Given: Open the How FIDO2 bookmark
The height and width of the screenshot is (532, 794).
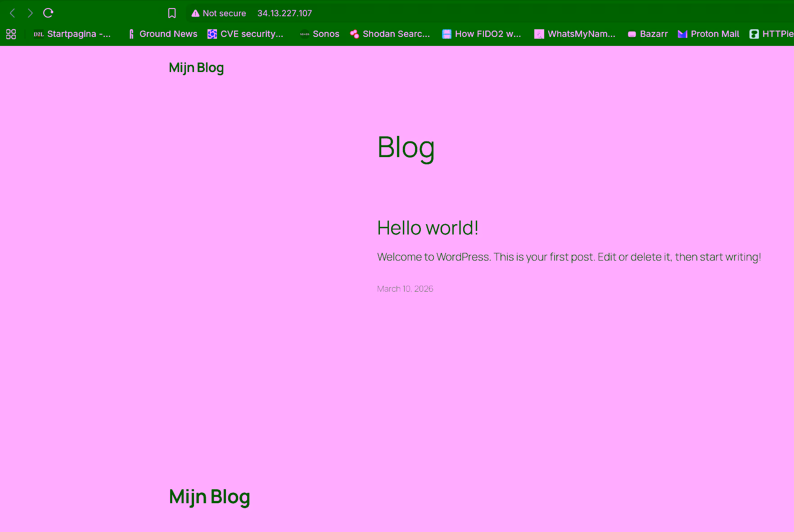Looking at the screenshot, I should [x=482, y=34].
